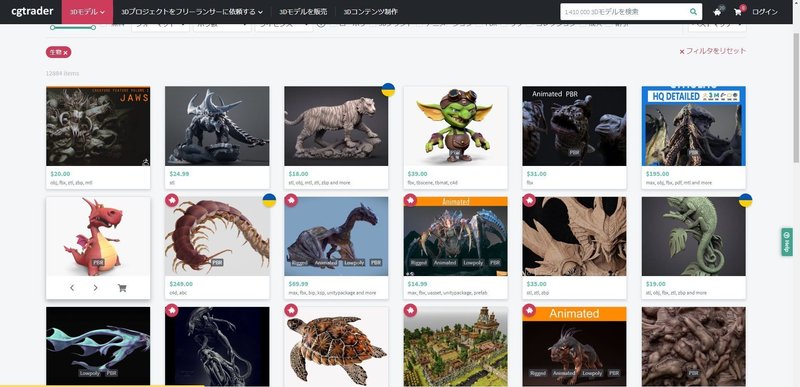Open the brown relief sculpture thumbnail
The height and width of the screenshot is (387, 800).
(693, 346)
